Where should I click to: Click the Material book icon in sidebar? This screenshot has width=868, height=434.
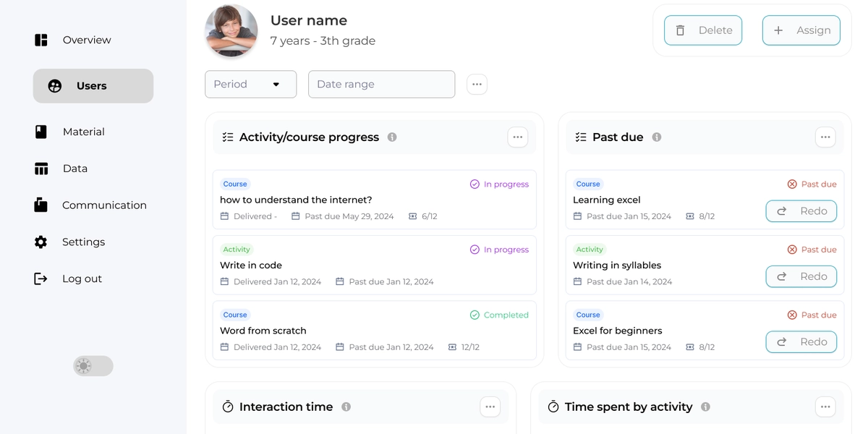(x=41, y=132)
